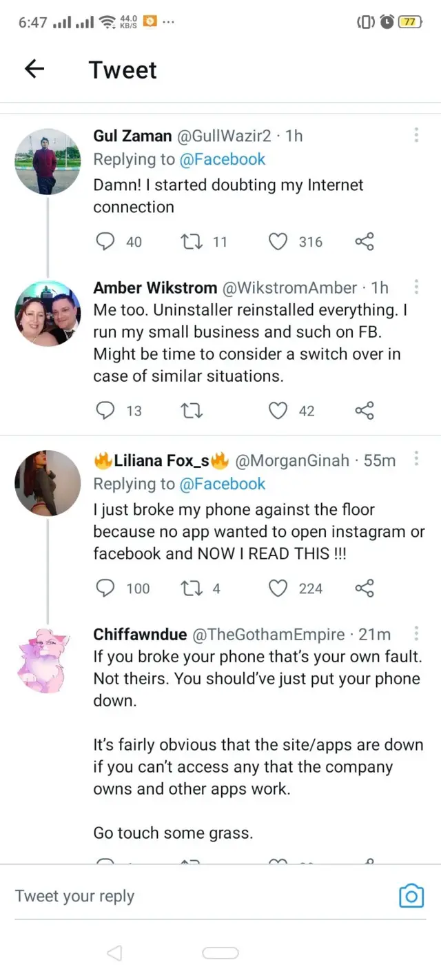Tap the alarm clock icon in the status bar
The height and width of the screenshot is (980, 441).
[x=387, y=21]
